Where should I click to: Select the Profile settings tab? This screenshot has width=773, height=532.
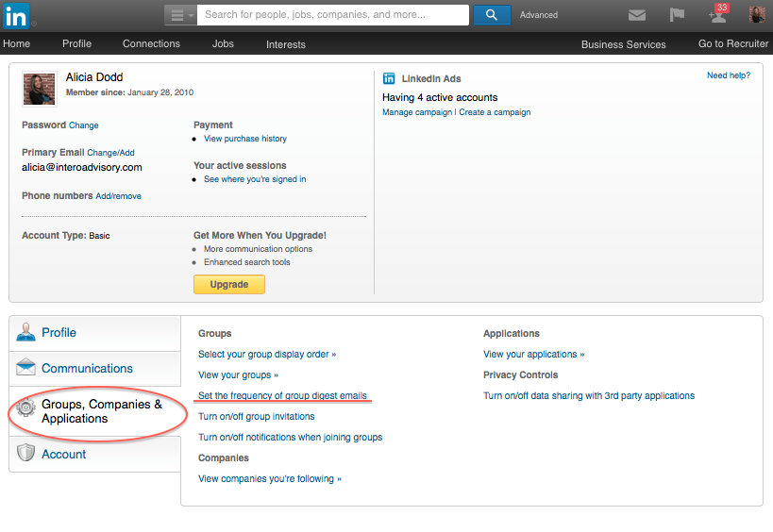tap(94, 333)
